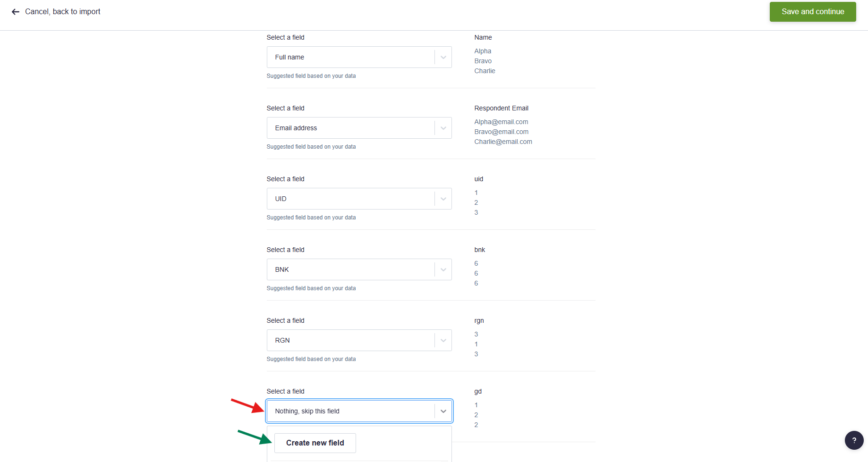This screenshot has height=462, width=868.
Task: Collapse the 'Nothing, skip this field' chevron
Action: point(443,411)
